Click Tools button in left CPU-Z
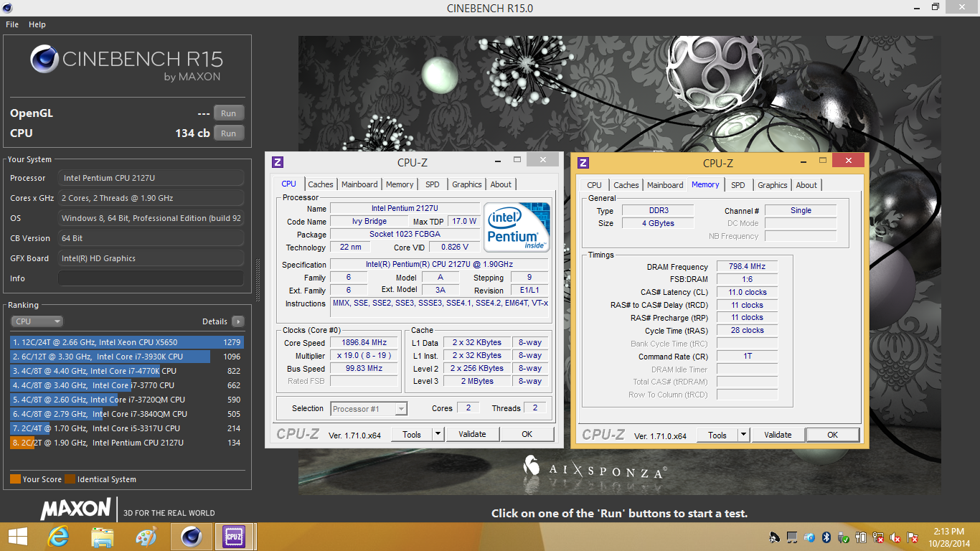This screenshot has height=551, width=980. tap(412, 434)
